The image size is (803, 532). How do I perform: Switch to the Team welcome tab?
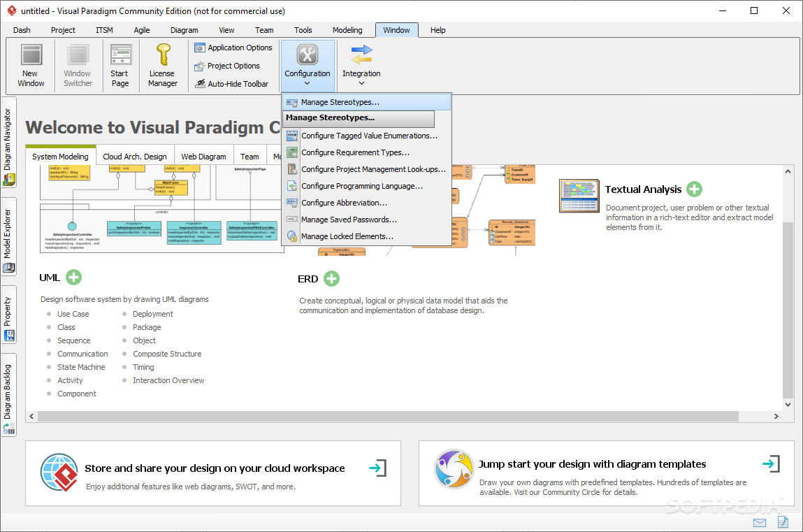[x=250, y=156]
